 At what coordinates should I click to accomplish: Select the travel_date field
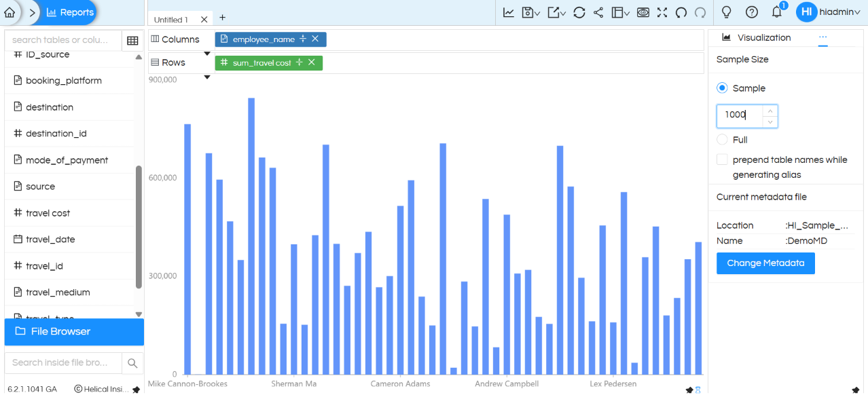(x=69, y=240)
